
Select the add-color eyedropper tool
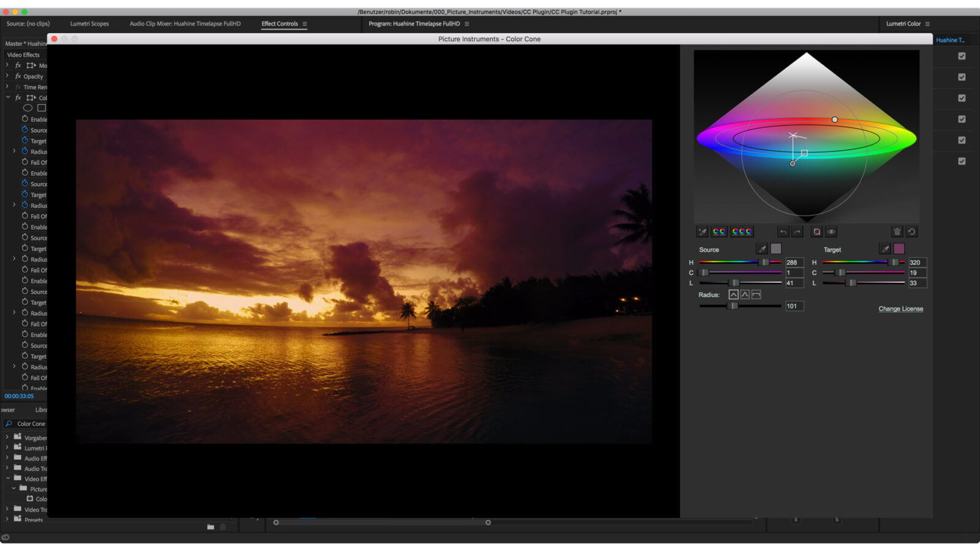tap(703, 231)
